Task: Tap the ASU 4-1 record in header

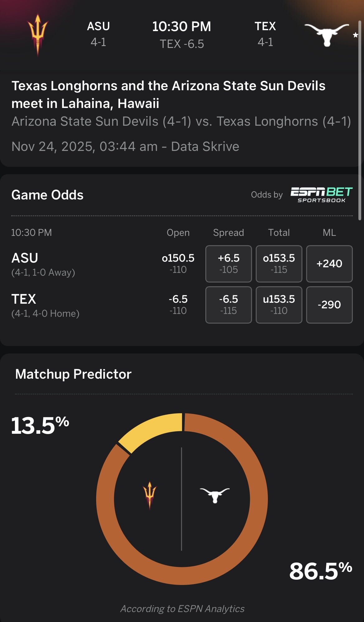Action: click(98, 42)
